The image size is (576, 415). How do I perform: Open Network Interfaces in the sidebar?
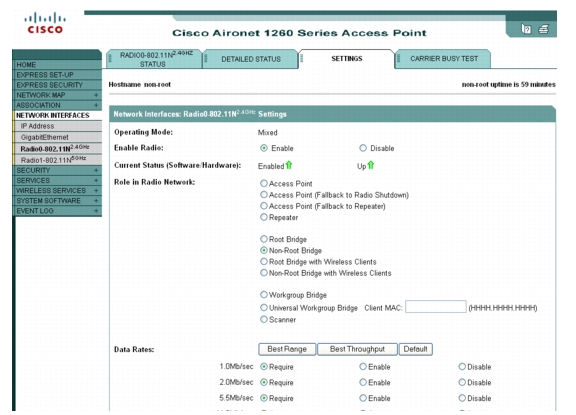[57, 115]
